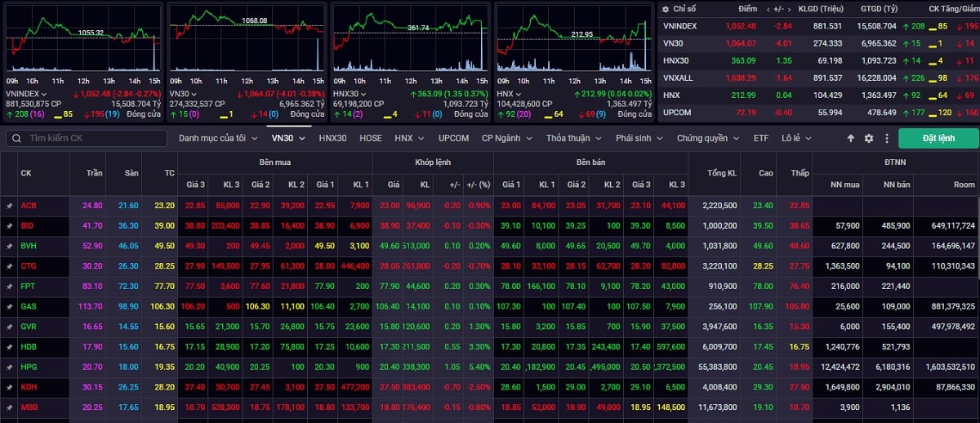Pin the FPT stock row
This screenshot has height=423, width=980.
click(9, 286)
